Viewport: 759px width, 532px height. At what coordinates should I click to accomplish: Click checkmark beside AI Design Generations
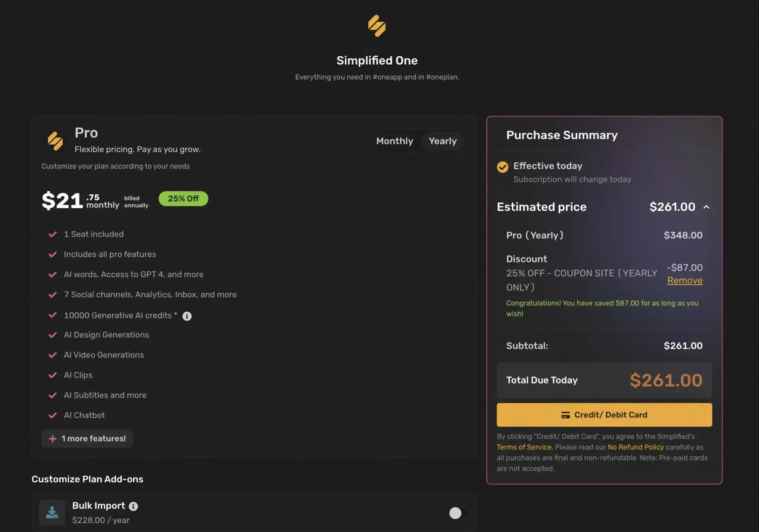[x=52, y=335]
